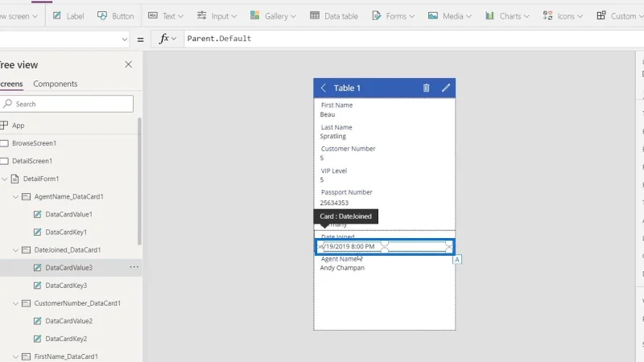
Task: Open the Custom components menu
Action: [x=620, y=16]
